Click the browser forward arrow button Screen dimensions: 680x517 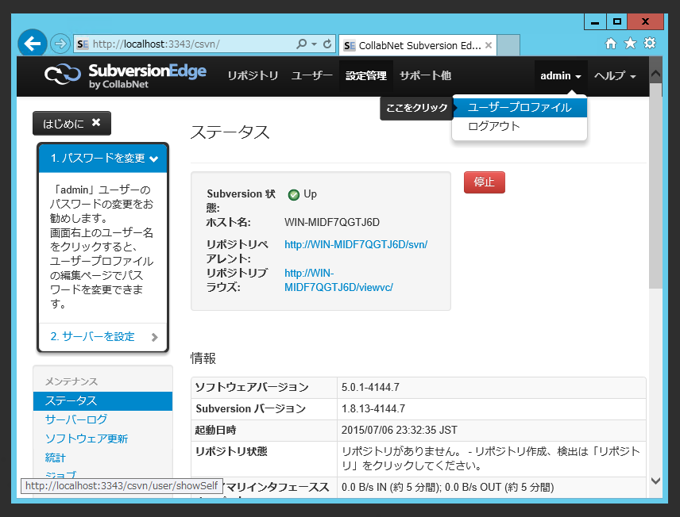[60, 44]
